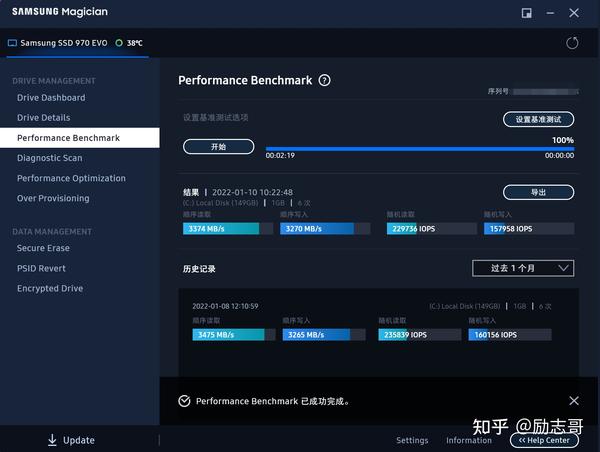
Task: Open Information link at the bottom
Action: 469,440
